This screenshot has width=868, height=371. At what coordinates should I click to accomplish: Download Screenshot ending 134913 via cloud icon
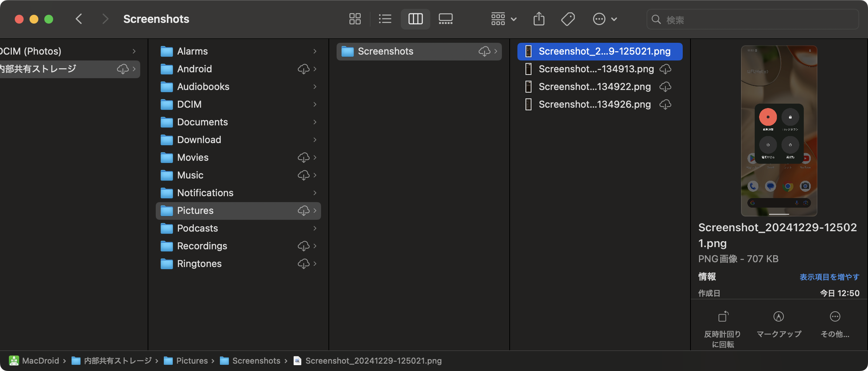[x=665, y=69]
